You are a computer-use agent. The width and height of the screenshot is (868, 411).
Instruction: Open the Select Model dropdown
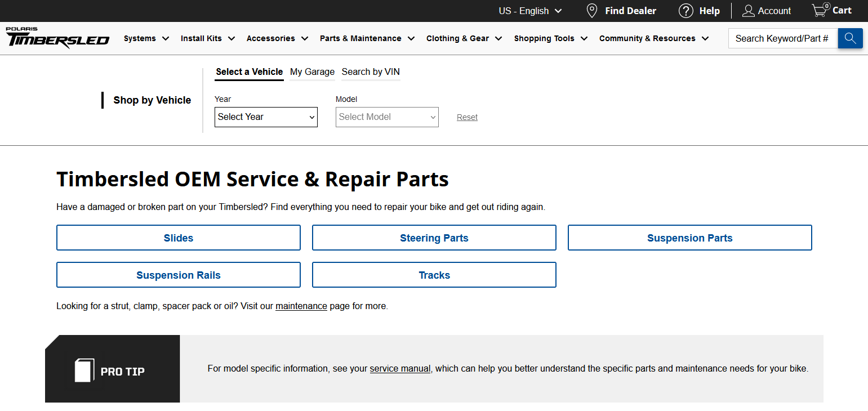pyautogui.click(x=387, y=117)
